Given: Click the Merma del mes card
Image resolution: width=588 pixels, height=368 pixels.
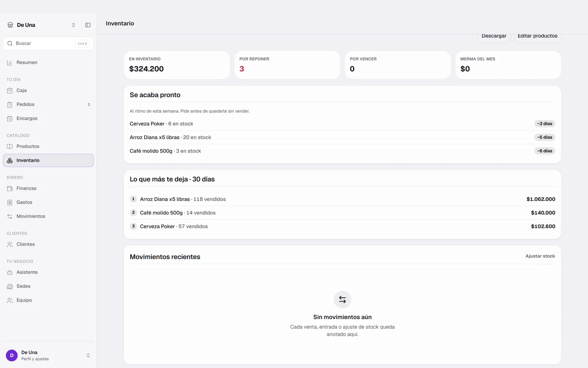Looking at the screenshot, I should tap(508, 65).
